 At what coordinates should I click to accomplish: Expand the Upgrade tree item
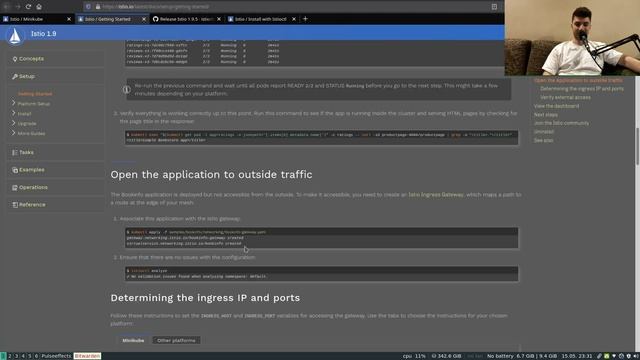(13, 123)
